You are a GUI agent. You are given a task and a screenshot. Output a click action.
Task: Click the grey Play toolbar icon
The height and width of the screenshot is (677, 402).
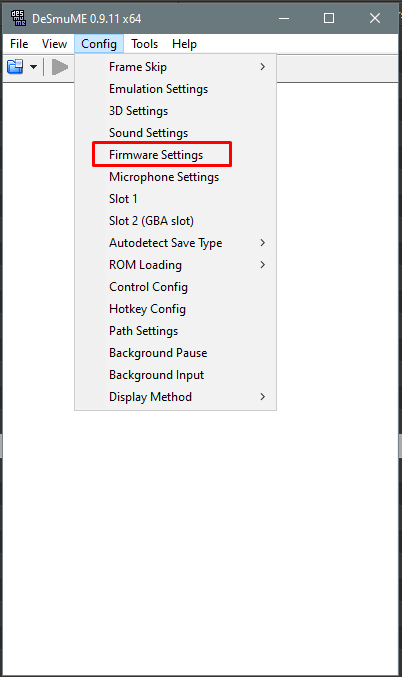[60, 67]
